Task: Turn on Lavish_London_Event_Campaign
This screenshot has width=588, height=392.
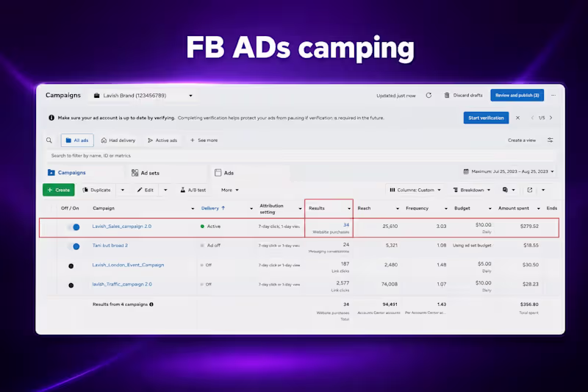Action: (x=71, y=266)
